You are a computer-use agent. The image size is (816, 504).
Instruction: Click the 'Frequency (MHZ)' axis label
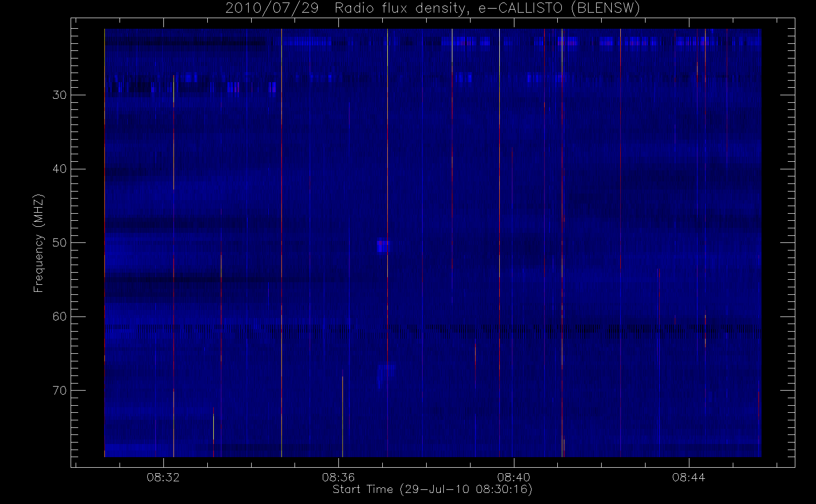pyautogui.click(x=38, y=242)
